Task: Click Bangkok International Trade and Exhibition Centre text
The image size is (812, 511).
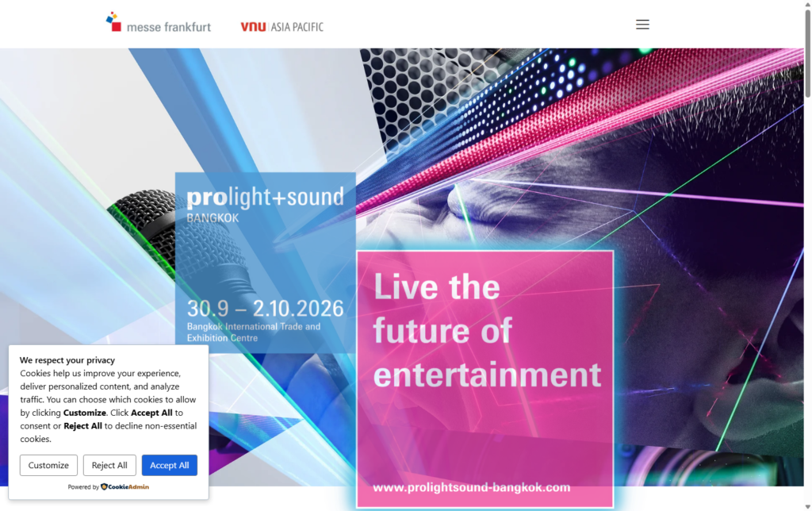Action: click(254, 332)
